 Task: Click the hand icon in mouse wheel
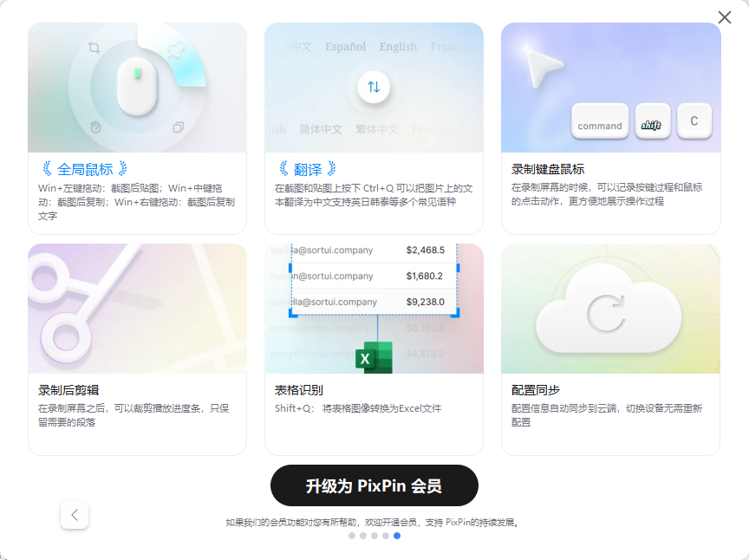click(96, 127)
